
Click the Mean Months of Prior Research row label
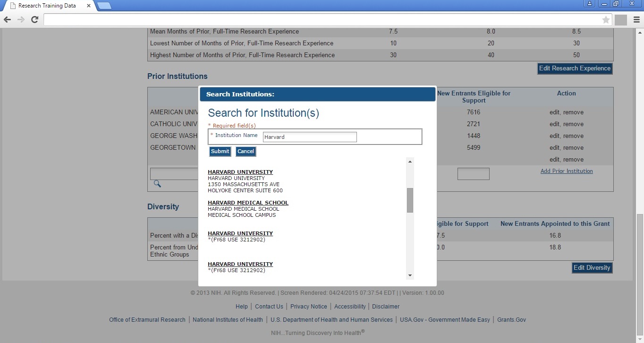pos(224,32)
